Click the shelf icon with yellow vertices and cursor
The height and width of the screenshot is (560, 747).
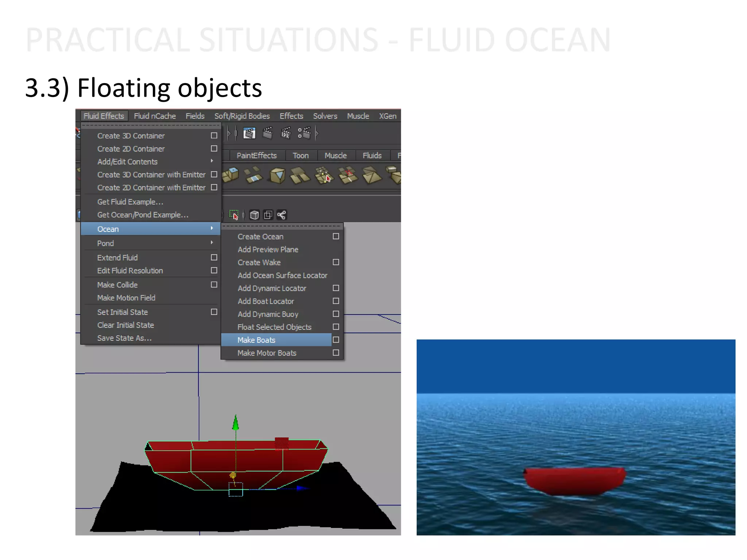coord(324,175)
